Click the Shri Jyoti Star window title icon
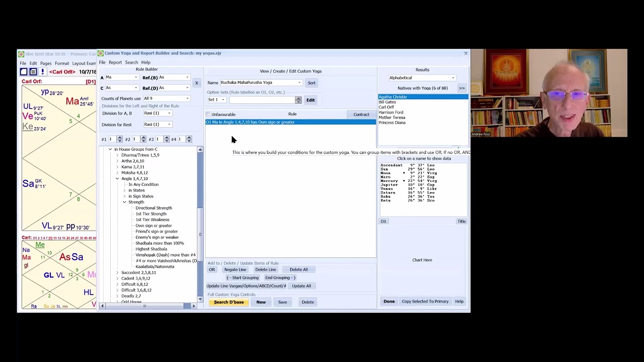 pos(21,54)
